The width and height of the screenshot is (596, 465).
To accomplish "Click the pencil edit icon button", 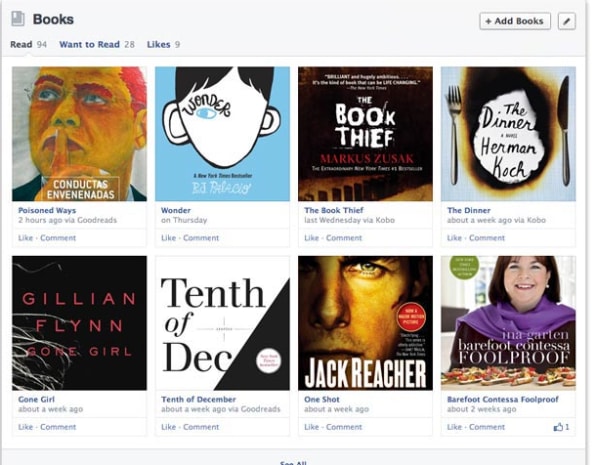I will (566, 21).
